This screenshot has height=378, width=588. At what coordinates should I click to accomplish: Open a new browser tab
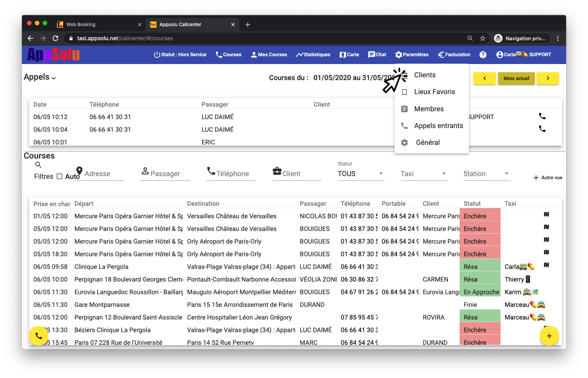[248, 25]
